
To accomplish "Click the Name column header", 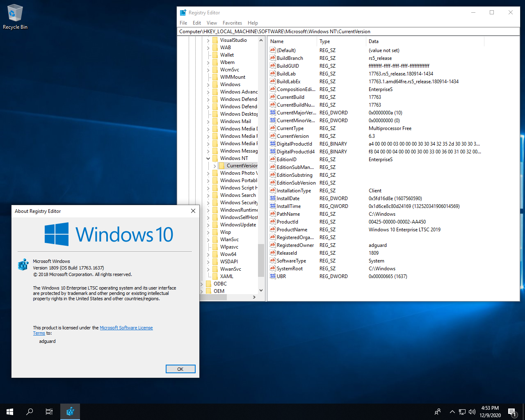I will coord(292,41).
